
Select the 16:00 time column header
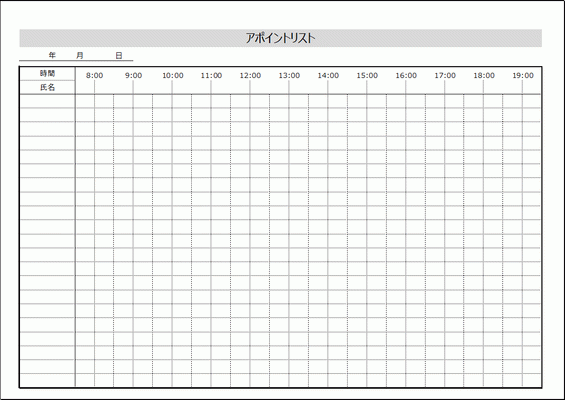click(x=406, y=75)
